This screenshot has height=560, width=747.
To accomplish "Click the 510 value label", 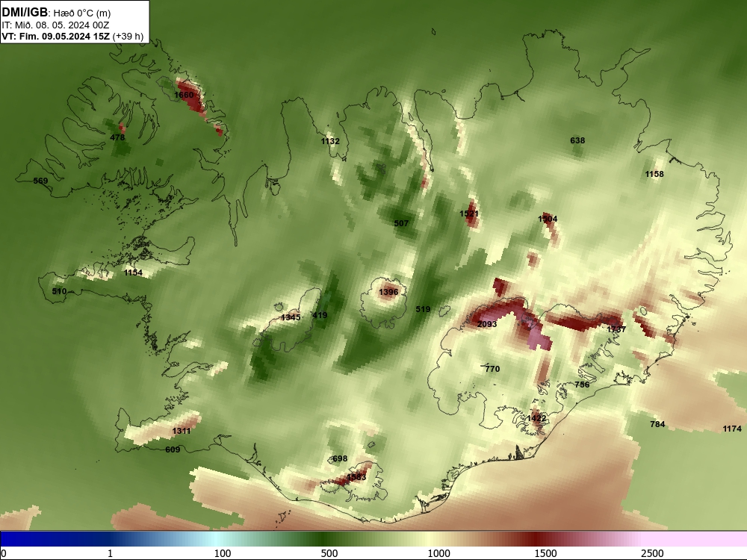I will pos(59,291).
